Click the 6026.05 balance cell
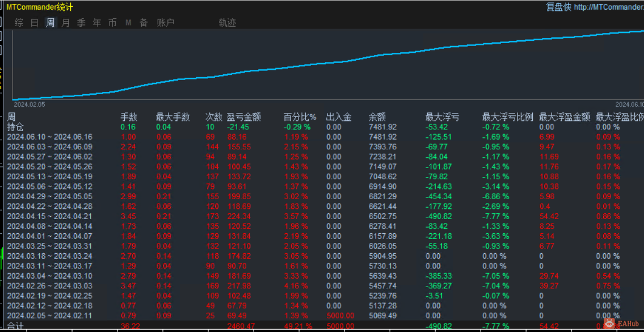644x332 pixels. point(383,246)
